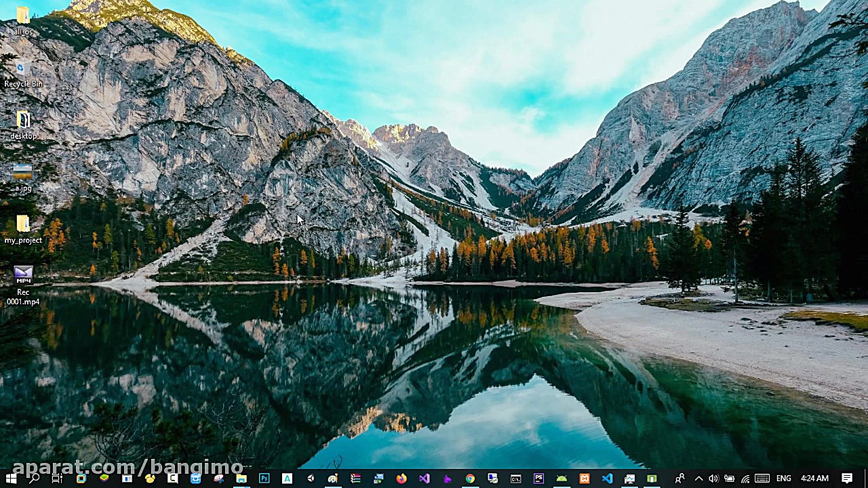
Task: Open the ENG language switcher
Action: (x=783, y=479)
